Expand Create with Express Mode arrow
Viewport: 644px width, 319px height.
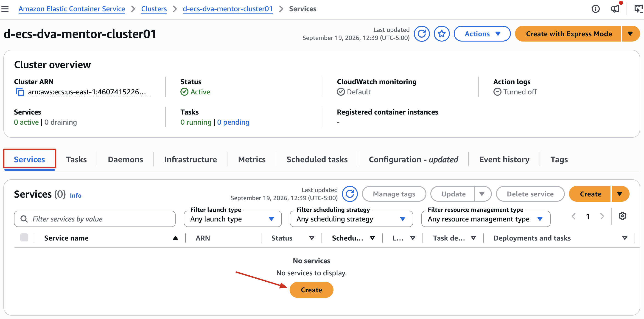coord(630,34)
